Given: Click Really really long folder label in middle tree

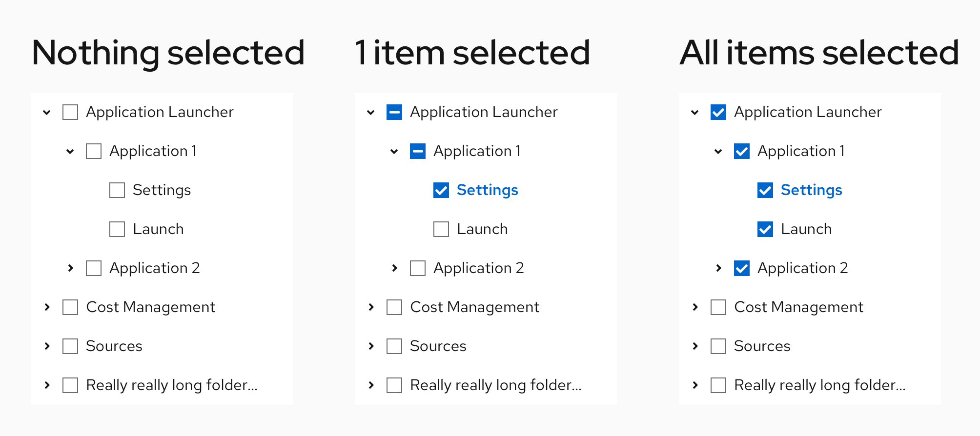Looking at the screenshot, I should point(495,385).
